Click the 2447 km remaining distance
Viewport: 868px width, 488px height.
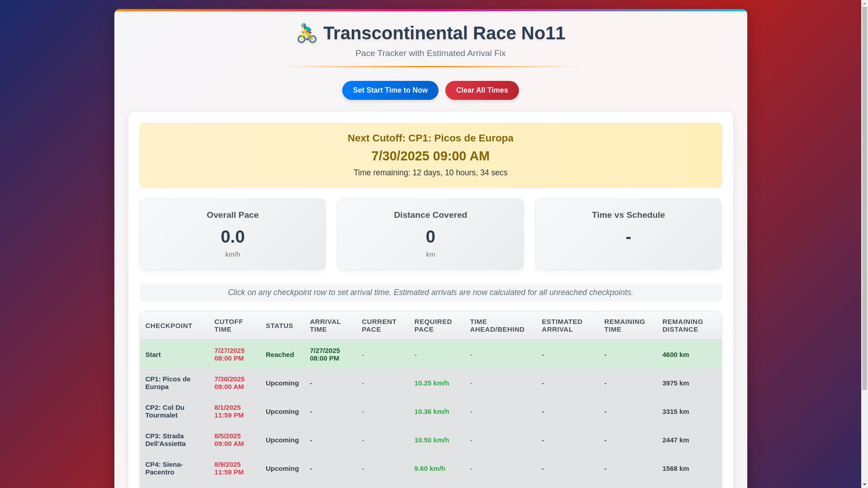click(x=675, y=440)
